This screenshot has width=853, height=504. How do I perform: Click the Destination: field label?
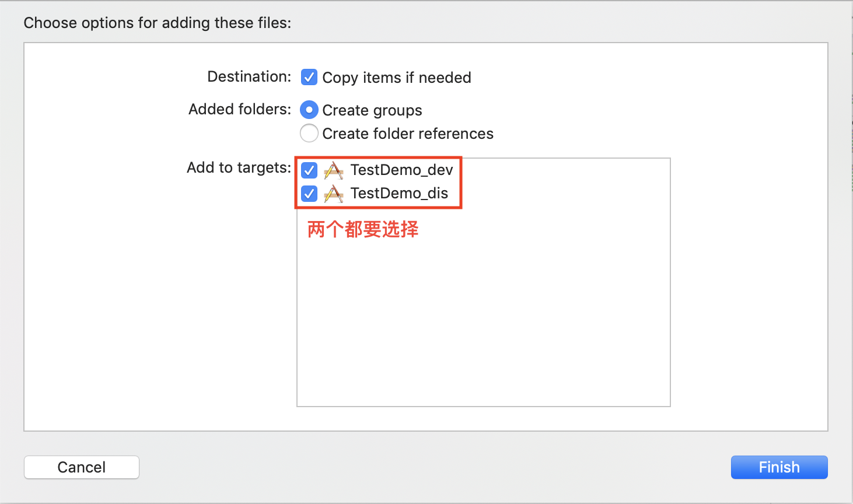[x=249, y=76]
